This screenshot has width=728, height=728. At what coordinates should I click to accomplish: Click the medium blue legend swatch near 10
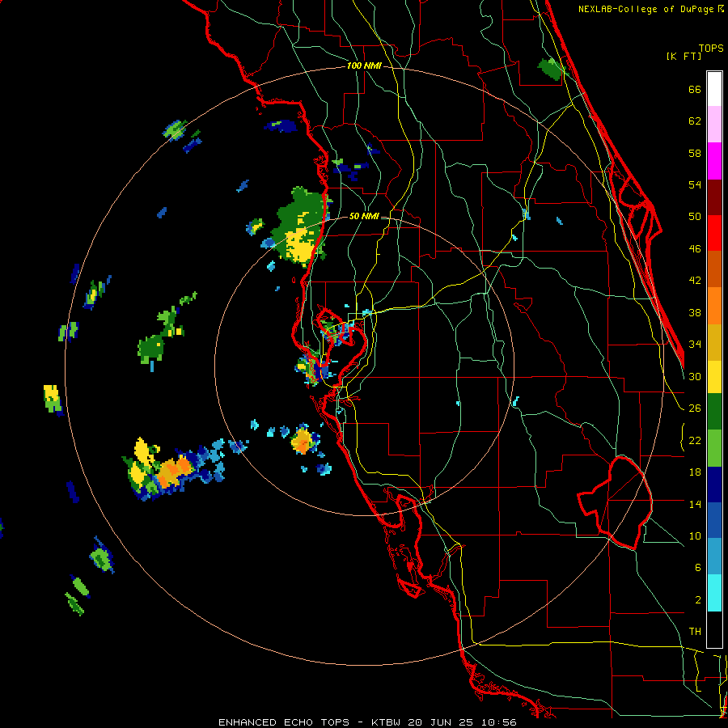pos(714,520)
